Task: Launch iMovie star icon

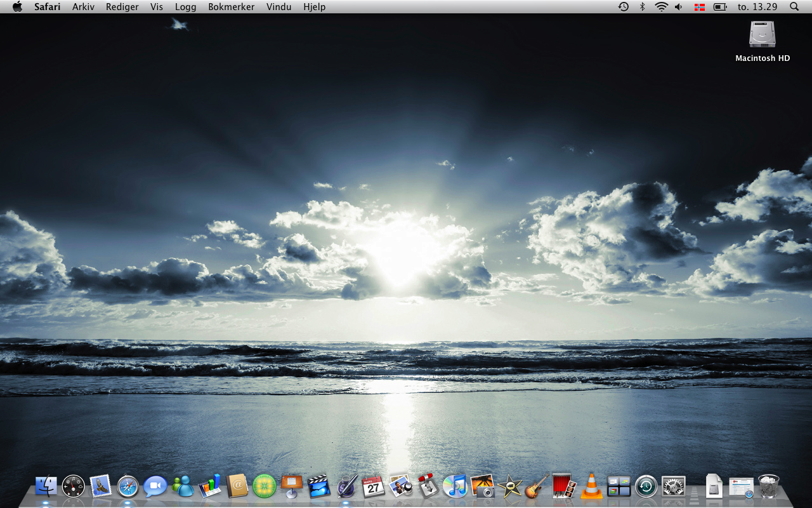Action: (510, 486)
